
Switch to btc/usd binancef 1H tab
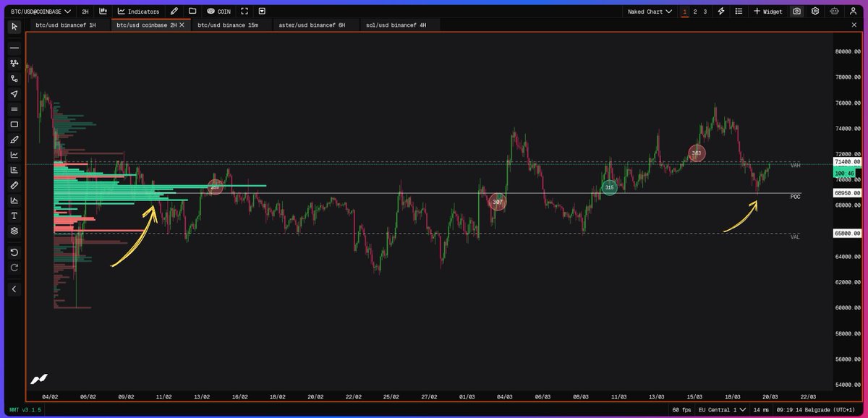tap(66, 25)
